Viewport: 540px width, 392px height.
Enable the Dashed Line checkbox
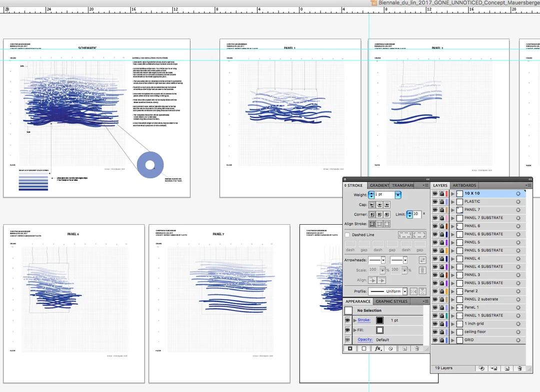[x=347, y=235]
